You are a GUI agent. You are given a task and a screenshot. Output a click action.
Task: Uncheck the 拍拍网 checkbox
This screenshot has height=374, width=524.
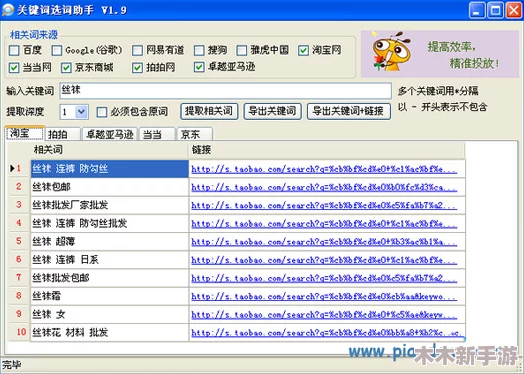[137, 68]
